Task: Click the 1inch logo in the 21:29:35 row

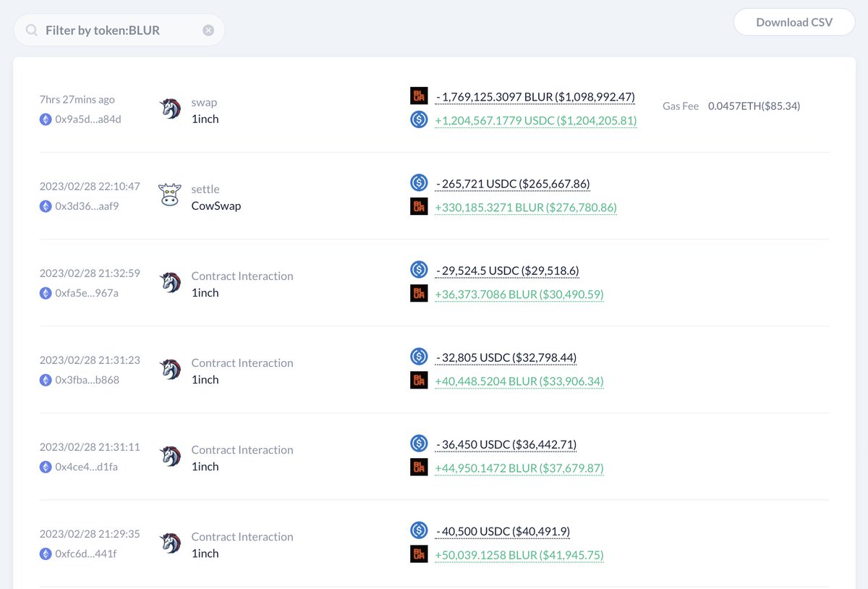Action: pyautogui.click(x=170, y=543)
